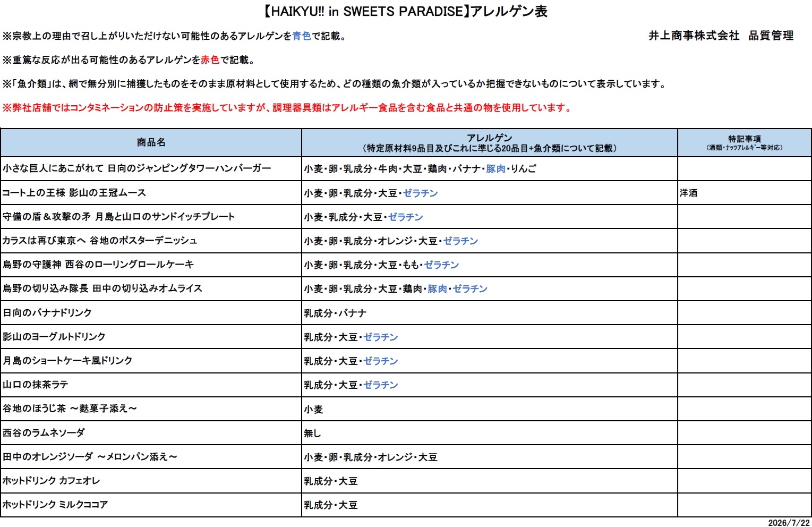
Task: Select the allergen list for 谷地のポスターデニッシュ
Action: (x=391, y=241)
